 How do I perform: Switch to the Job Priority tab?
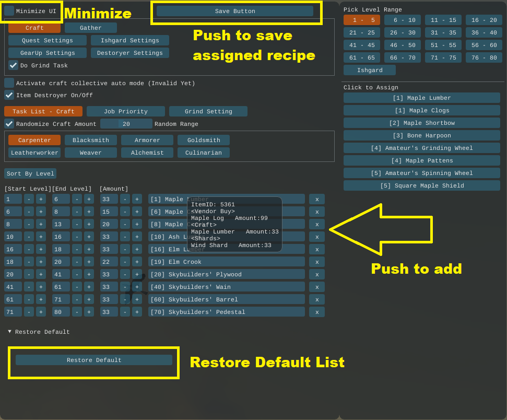pyautogui.click(x=125, y=111)
